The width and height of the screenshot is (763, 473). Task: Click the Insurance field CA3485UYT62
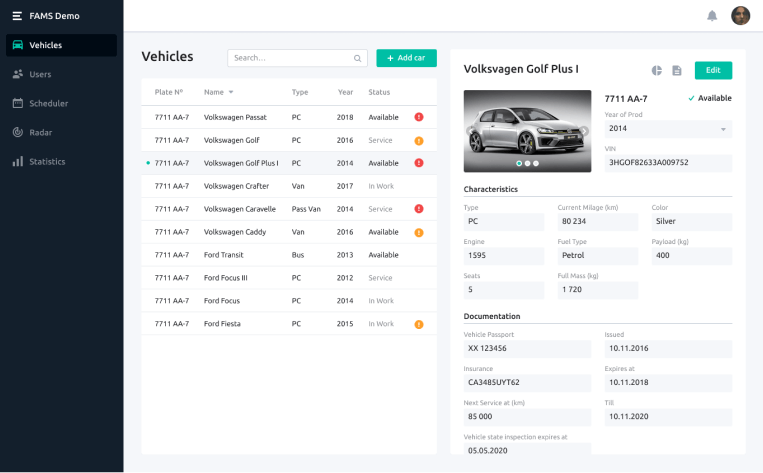click(x=527, y=382)
